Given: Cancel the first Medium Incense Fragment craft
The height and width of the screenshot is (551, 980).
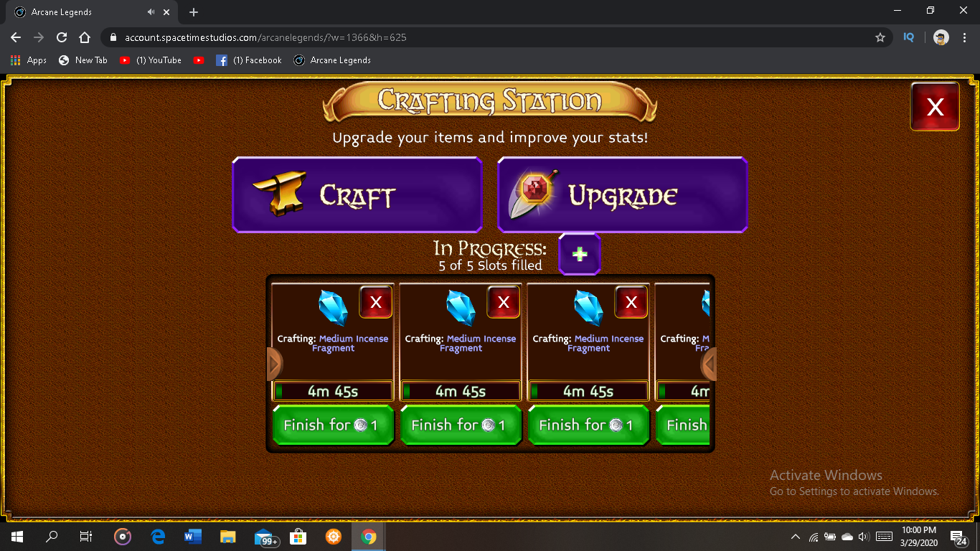Looking at the screenshot, I should (x=376, y=302).
